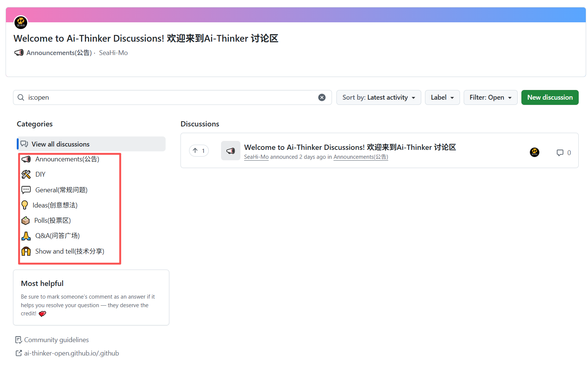Click the raised hands icon for Show and tell

[26, 251]
